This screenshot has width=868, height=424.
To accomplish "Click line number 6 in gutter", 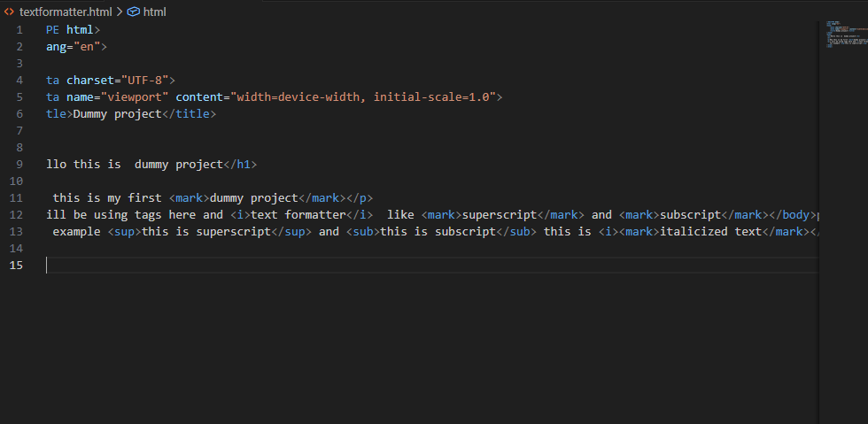I will (19, 114).
